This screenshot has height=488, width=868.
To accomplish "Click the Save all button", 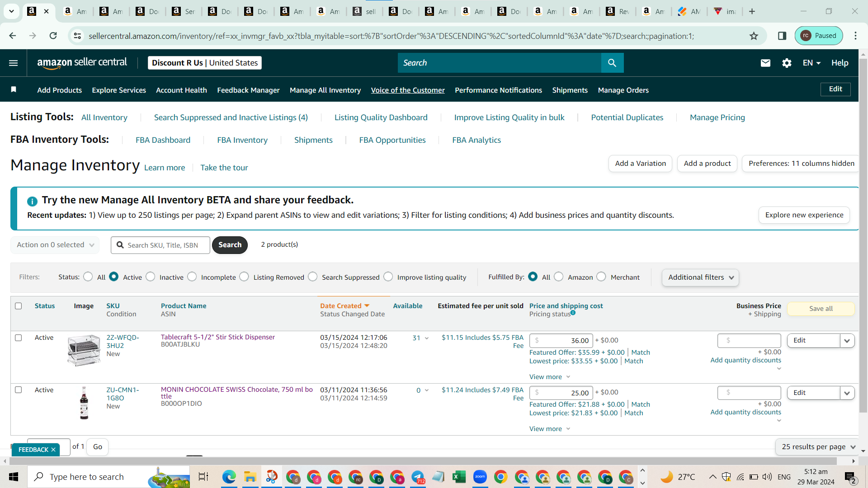I will (x=821, y=309).
